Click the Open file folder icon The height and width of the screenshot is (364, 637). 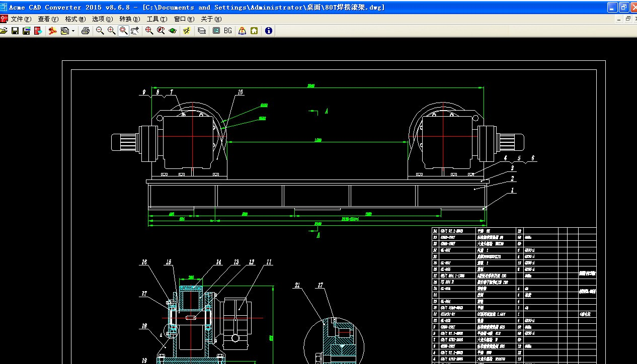coord(4,31)
